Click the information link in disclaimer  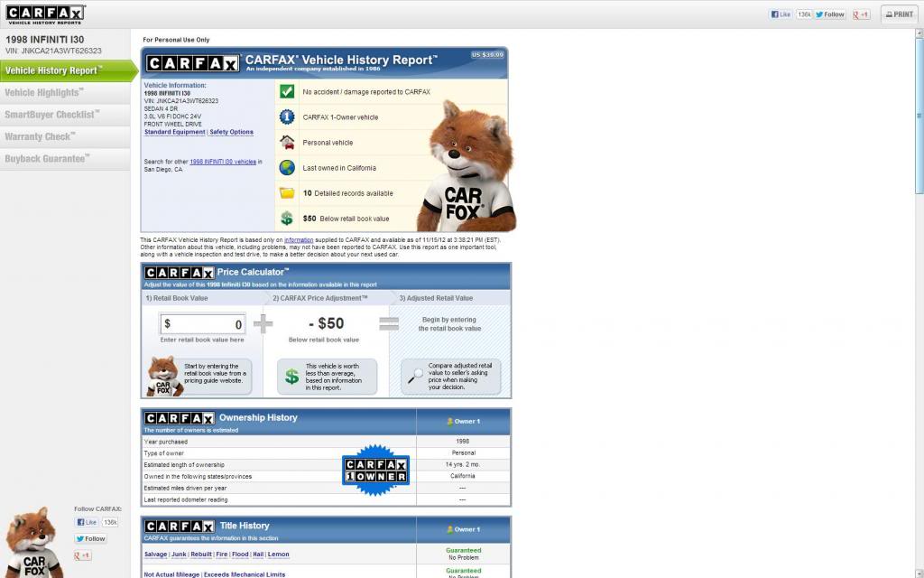coord(299,240)
